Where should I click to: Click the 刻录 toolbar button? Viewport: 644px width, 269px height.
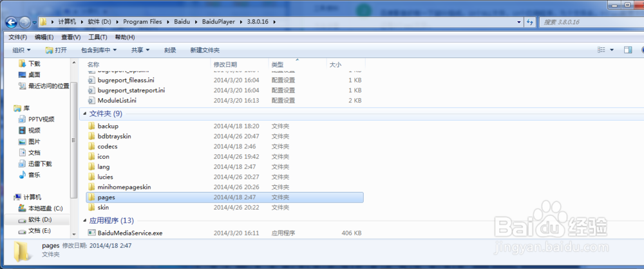point(170,50)
